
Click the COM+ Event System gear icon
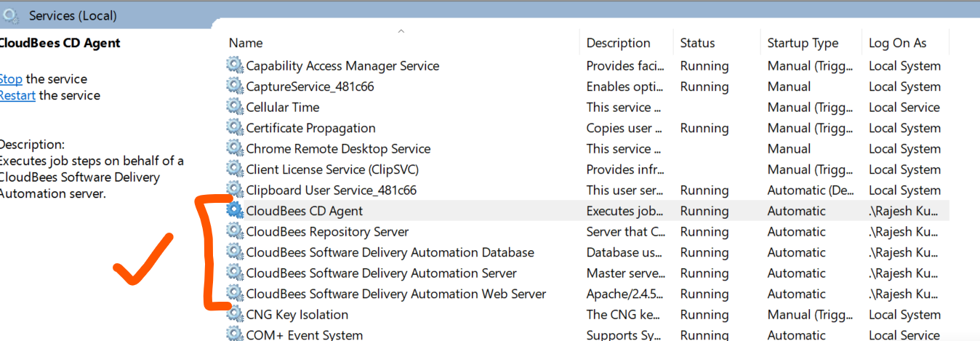tap(235, 335)
